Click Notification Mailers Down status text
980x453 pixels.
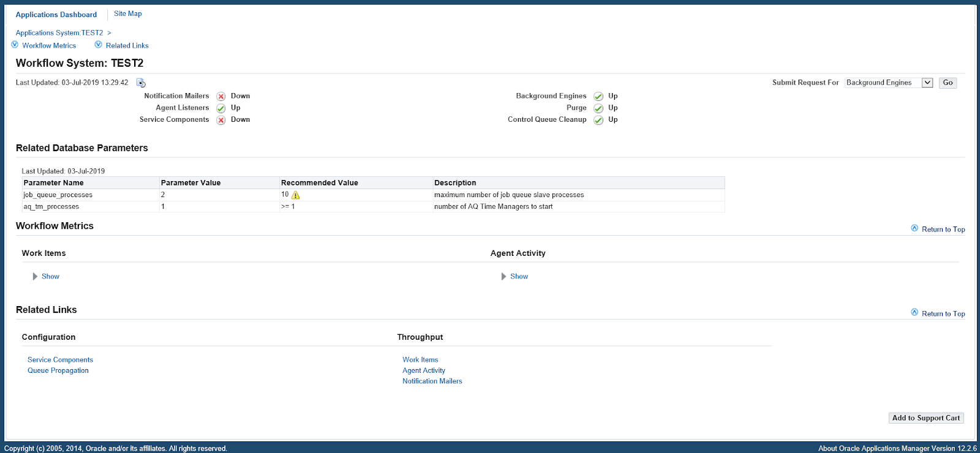[240, 96]
